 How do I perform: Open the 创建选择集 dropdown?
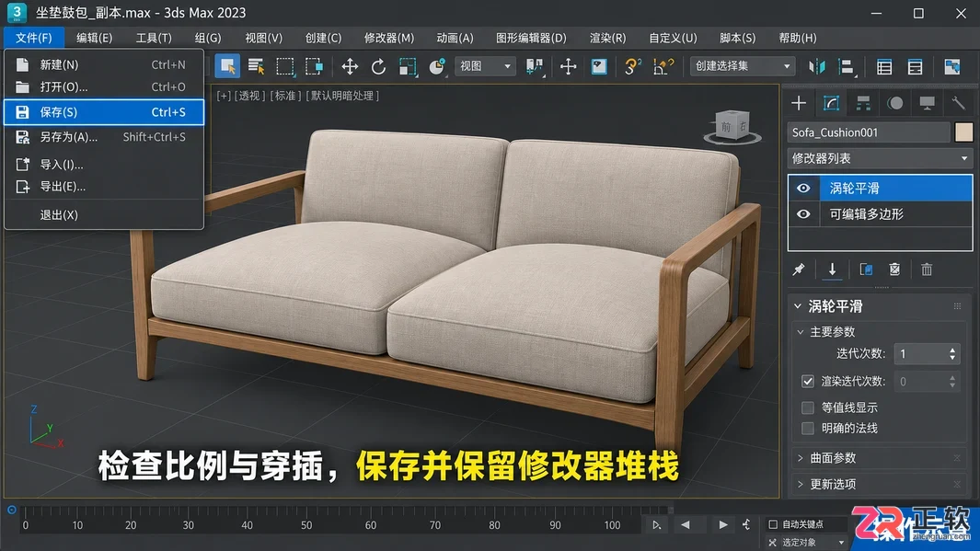click(742, 66)
